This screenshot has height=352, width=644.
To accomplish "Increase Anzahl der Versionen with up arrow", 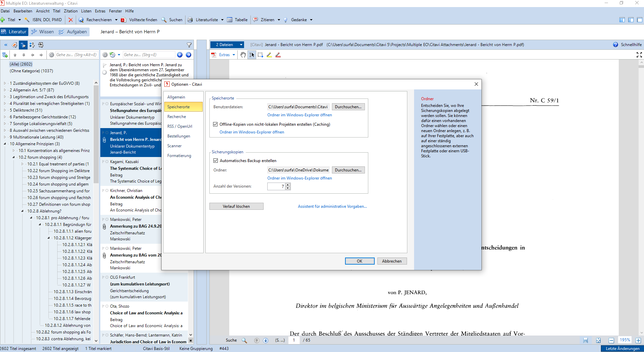I will 288,185.
